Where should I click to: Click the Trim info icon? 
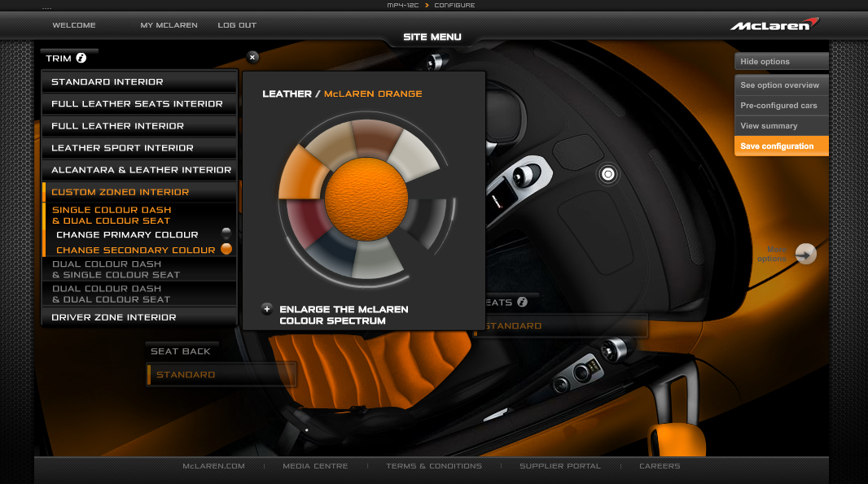81,58
